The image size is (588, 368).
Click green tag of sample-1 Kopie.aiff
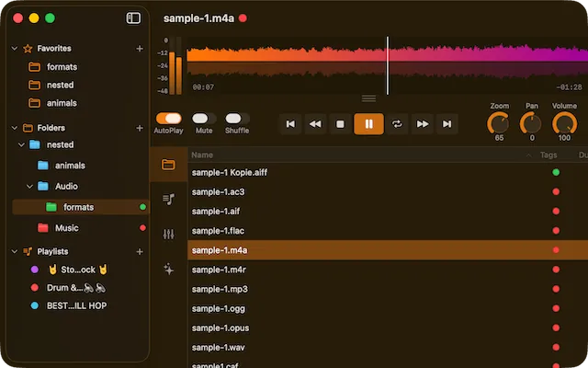coord(556,172)
